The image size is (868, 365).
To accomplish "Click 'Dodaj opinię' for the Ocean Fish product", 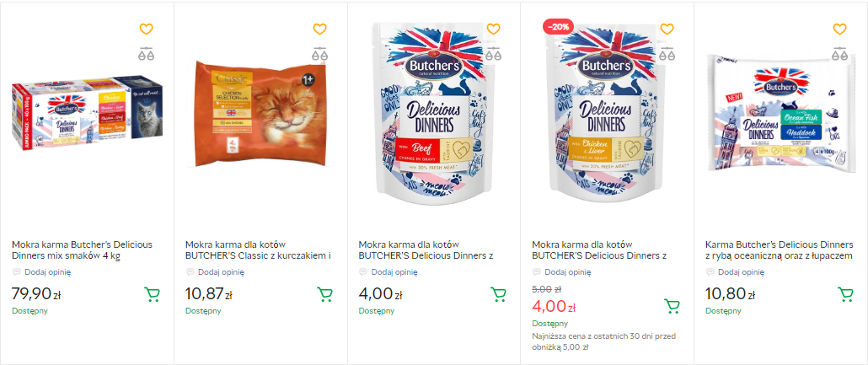I will (742, 272).
